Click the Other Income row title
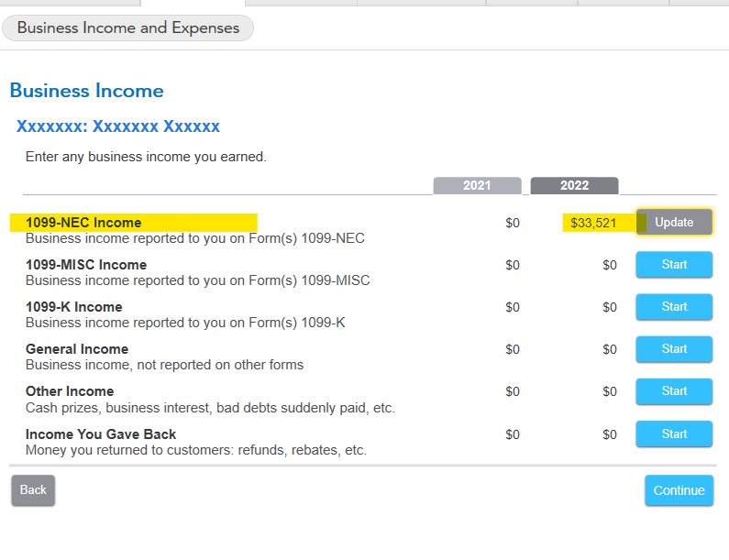729x560 pixels. [70, 391]
